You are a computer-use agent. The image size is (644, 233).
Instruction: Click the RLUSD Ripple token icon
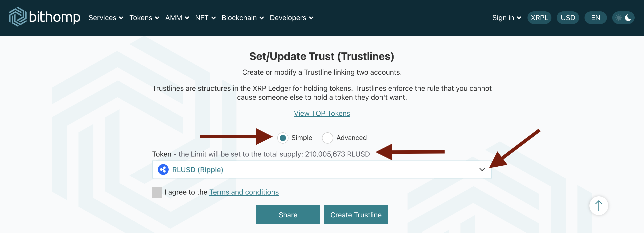tap(163, 170)
